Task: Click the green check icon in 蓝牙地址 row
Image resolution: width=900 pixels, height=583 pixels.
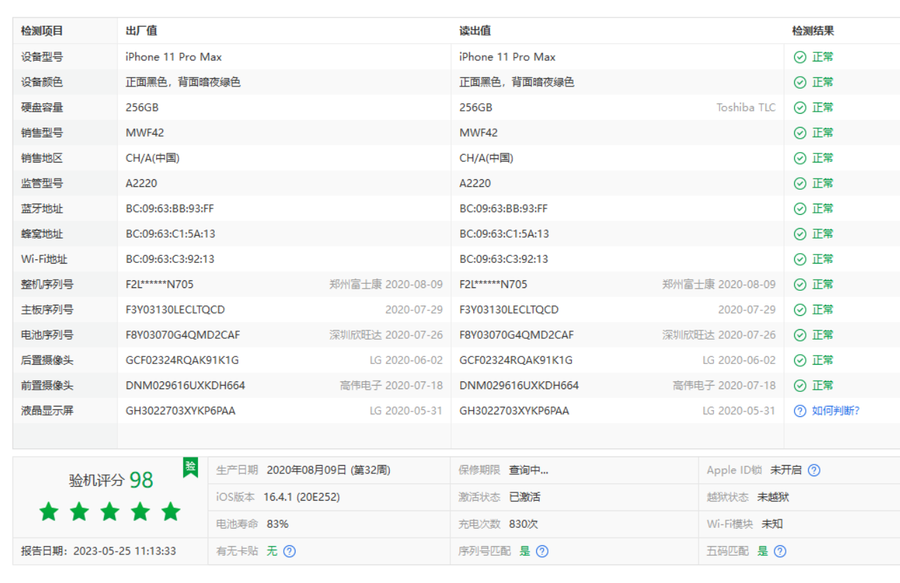Action: (x=800, y=208)
